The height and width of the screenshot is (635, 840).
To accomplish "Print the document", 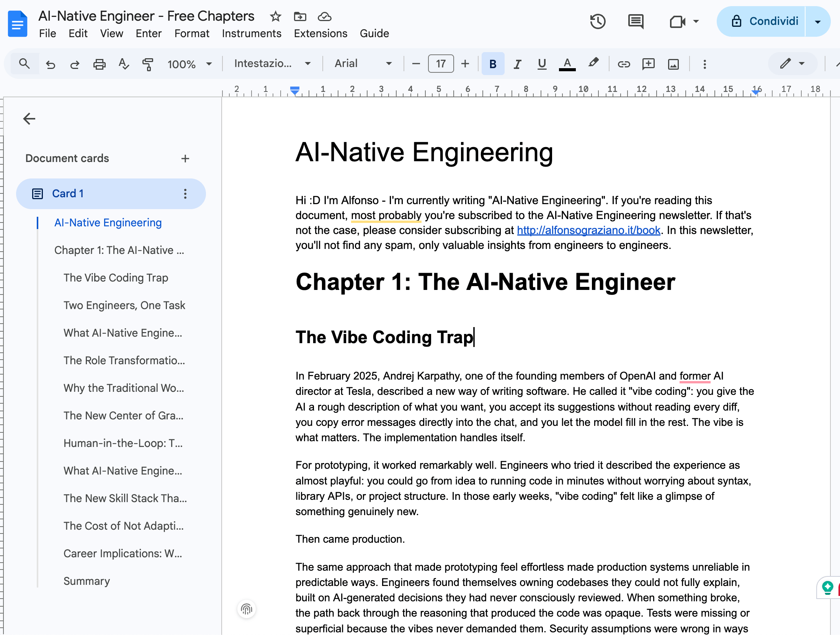I will 100,64.
